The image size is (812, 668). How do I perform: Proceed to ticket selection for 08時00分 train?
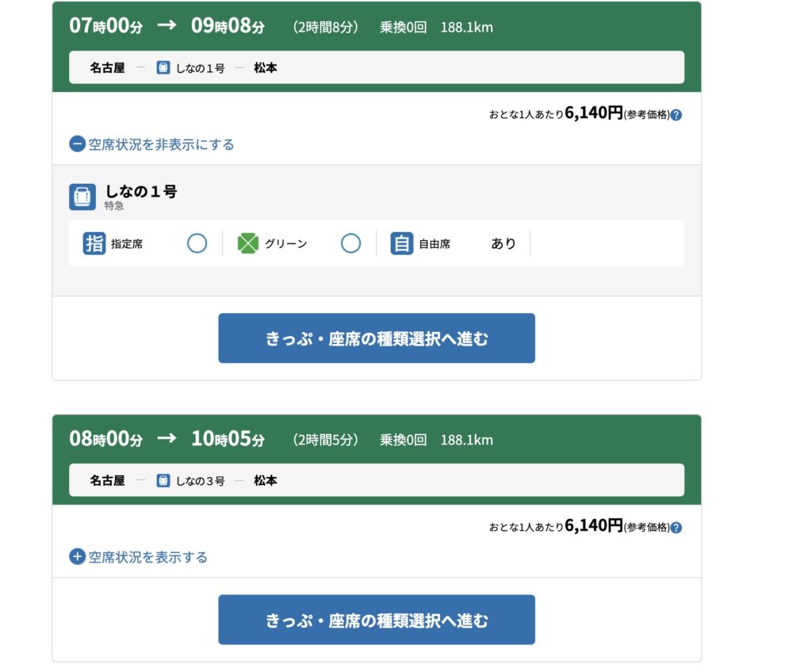point(377,620)
